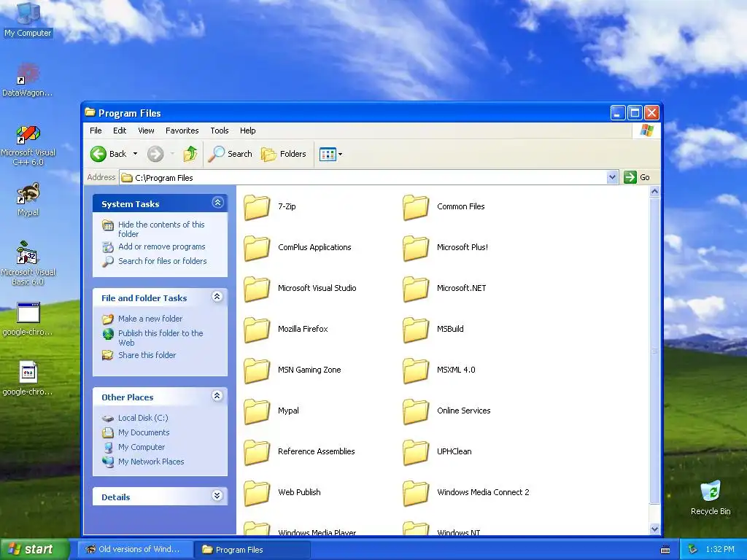Switch to Old versions of Wind... taskbar item
This screenshot has width=747, height=560.
136,549
